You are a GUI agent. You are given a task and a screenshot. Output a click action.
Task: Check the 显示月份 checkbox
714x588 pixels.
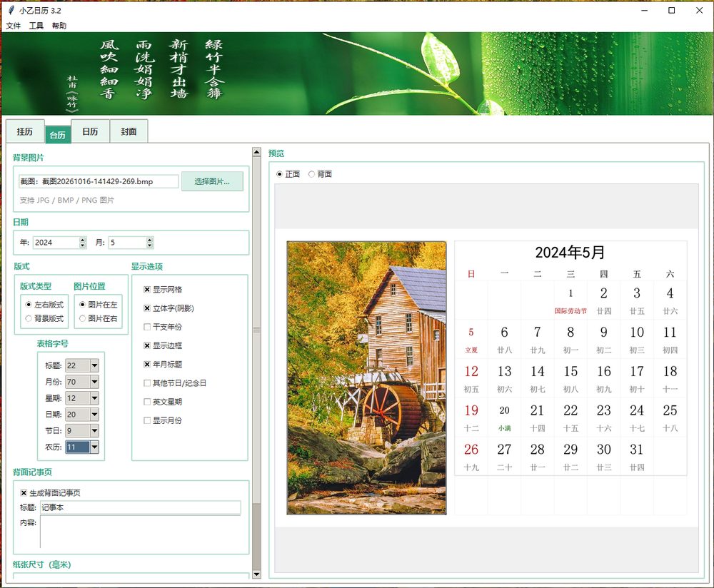(x=147, y=420)
